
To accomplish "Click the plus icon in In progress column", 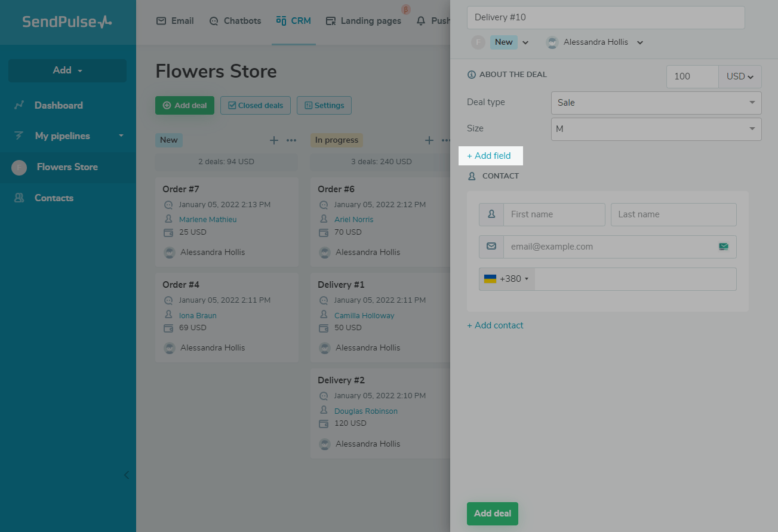I will click(429, 140).
